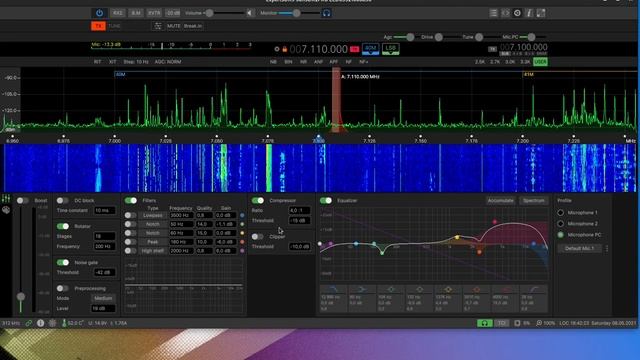
Task: Click the magnifier zoom 100% icon in status bar
Action: [539, 323]
